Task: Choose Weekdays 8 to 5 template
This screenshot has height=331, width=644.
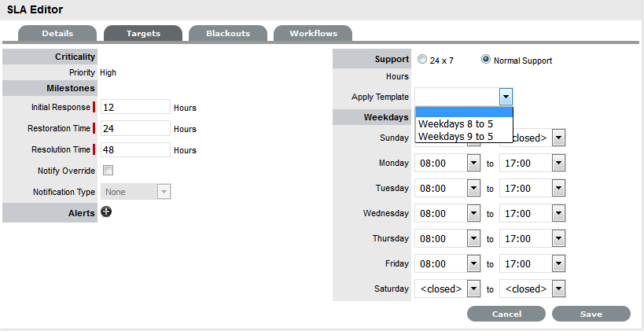Action: [464, 124]
